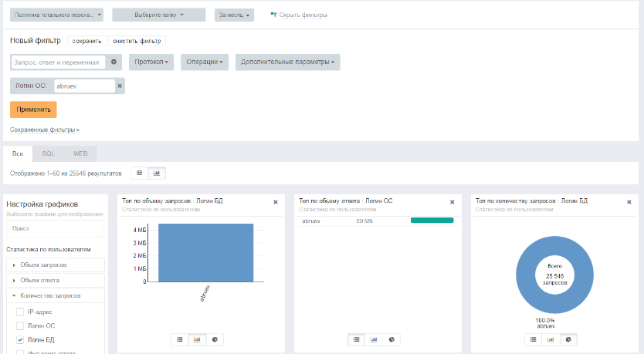Expand the Объем ответа section
Screen dimensions: 644x354
tap(56, 280)
